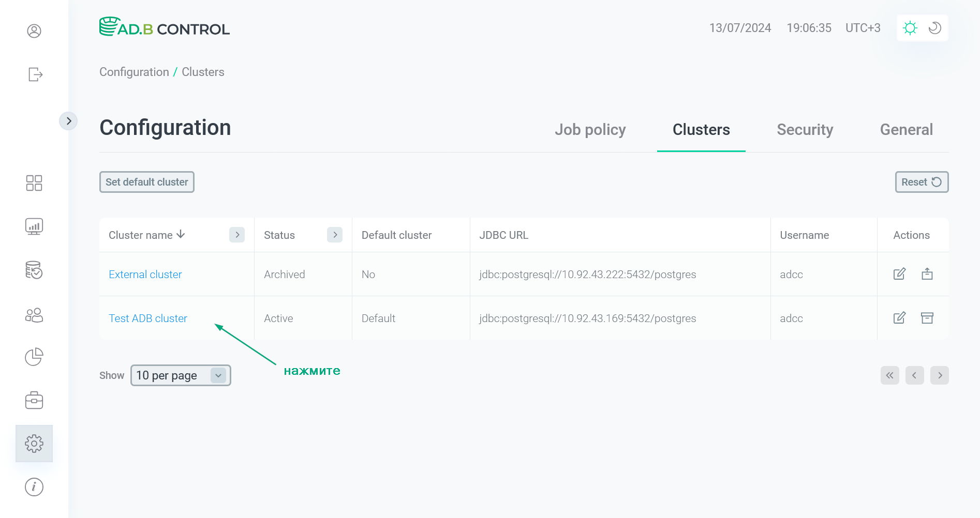Go to the next page of clusters
The height and width of the screenshot is (518, 980).
tap(939, 375)
